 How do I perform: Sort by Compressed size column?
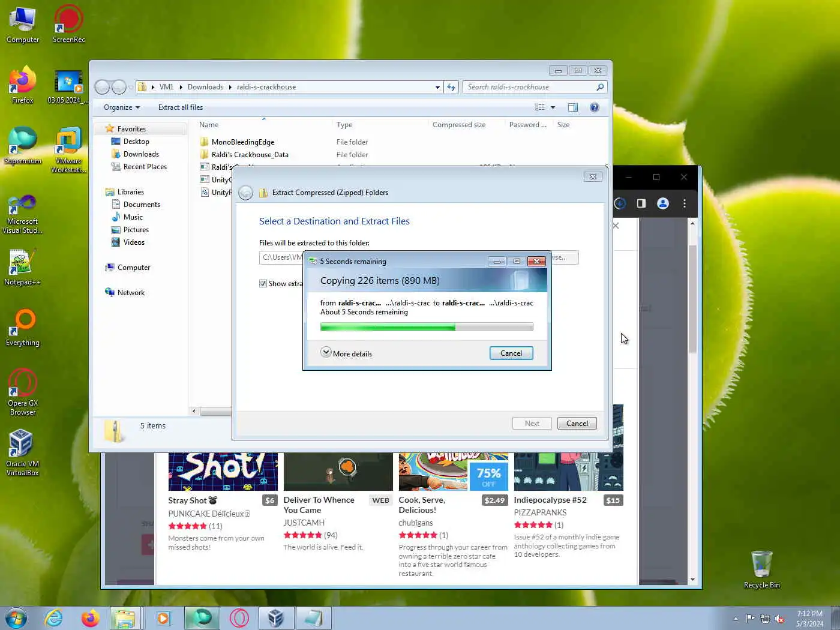[x=466, y=125]
